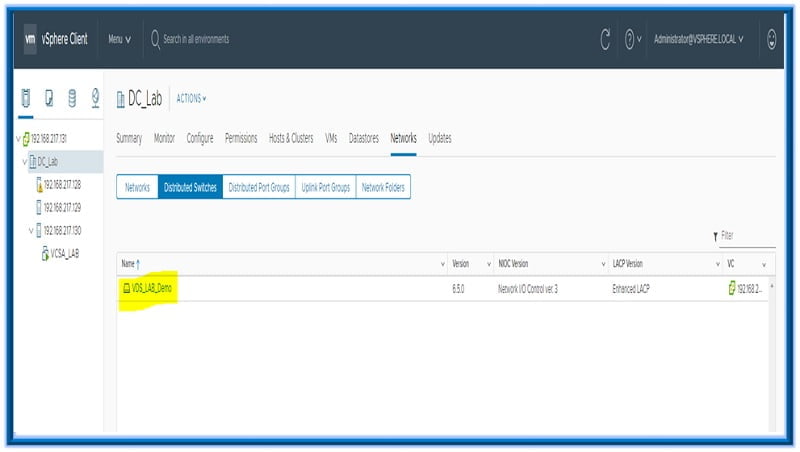The image size is (800, 452).
Task: Open the Menu dropdown
Action: (119, 39)
